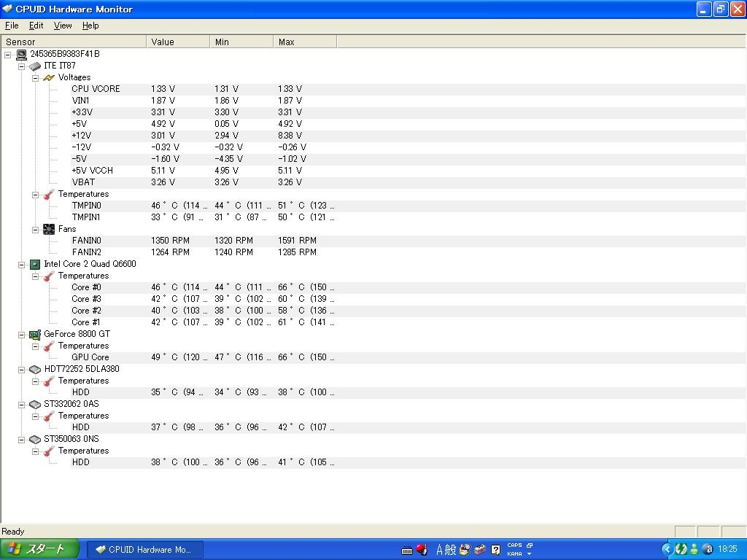Image resolution: width=747 pixels, height=560 pixels.
Task: Open the Help menu
Action: (90, 26)
